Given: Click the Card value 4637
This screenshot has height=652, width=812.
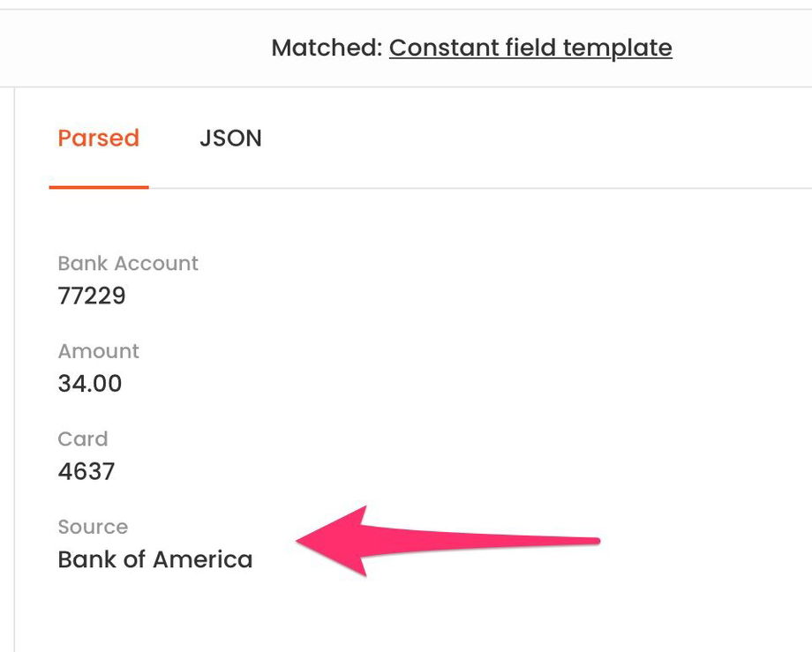Looking at the screenshot, I should click(86, 471).
